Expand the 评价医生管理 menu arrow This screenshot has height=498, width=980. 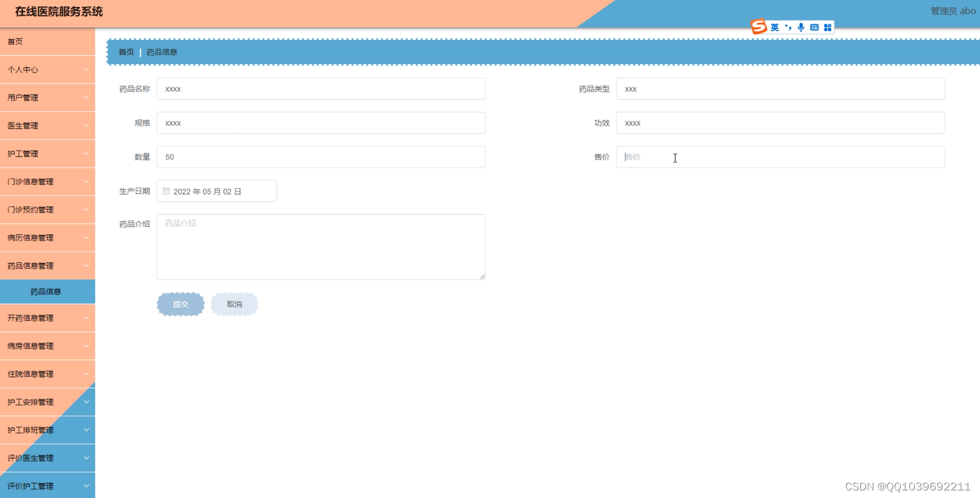point(86,458)
